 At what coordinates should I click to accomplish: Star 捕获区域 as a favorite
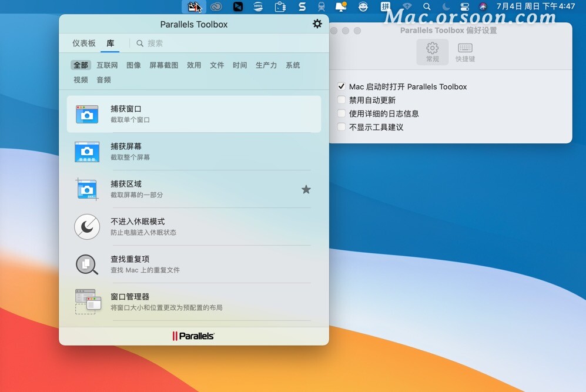[x=306, y=189]
